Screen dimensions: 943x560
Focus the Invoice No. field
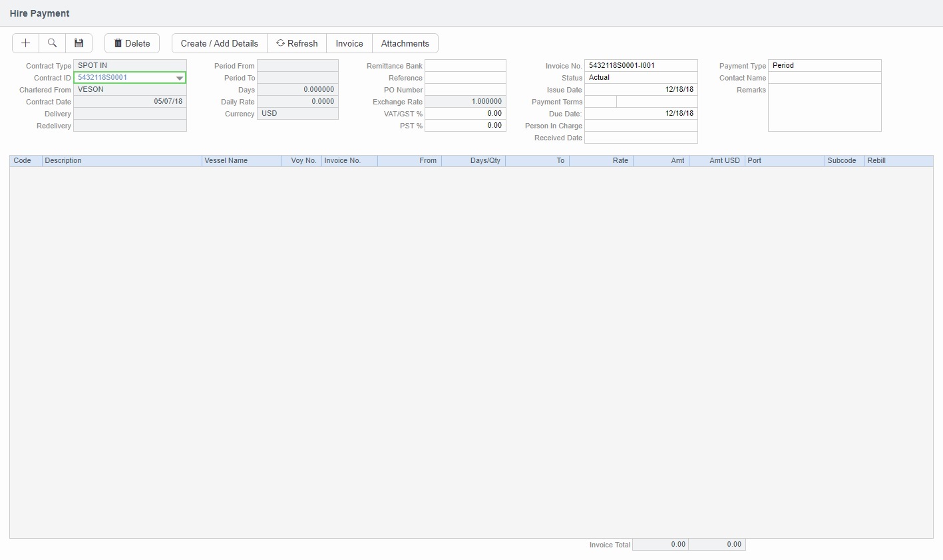(x=640, y=66)
